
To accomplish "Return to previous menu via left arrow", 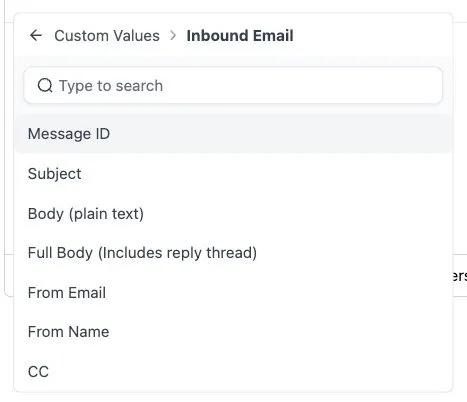I will tap(36, 35).
